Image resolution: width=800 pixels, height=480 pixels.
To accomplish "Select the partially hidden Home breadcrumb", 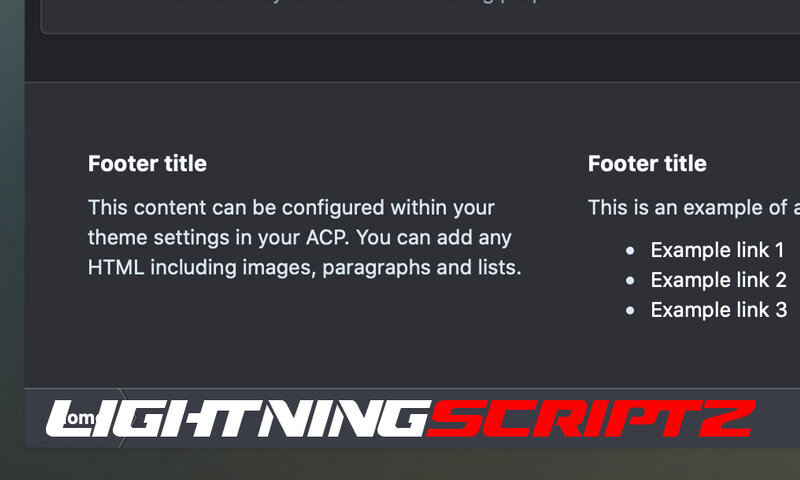I will click(80, 418).
